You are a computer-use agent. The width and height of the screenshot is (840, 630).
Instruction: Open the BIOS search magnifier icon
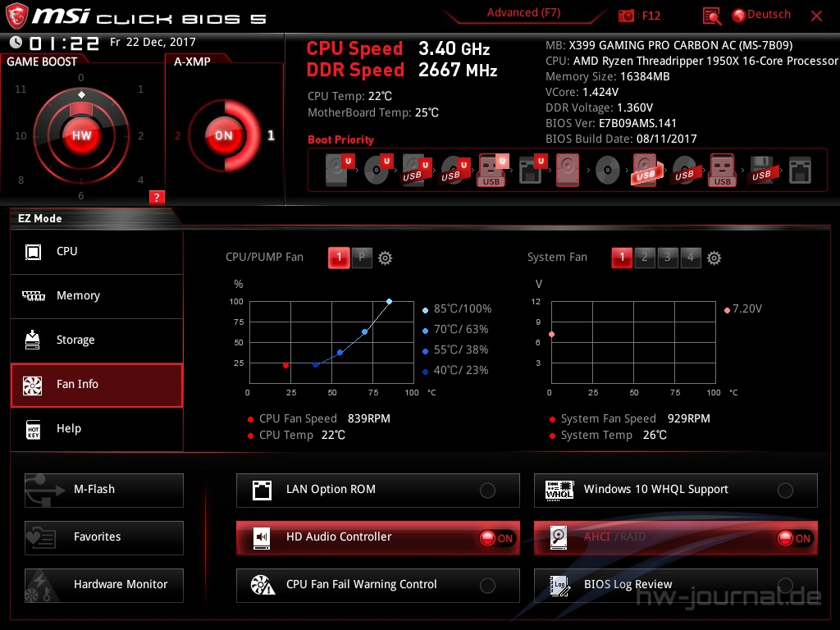(x=711, y=16)
